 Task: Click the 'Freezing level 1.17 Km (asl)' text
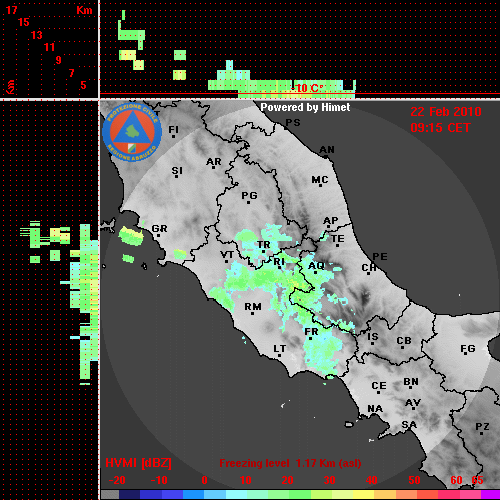290,463
